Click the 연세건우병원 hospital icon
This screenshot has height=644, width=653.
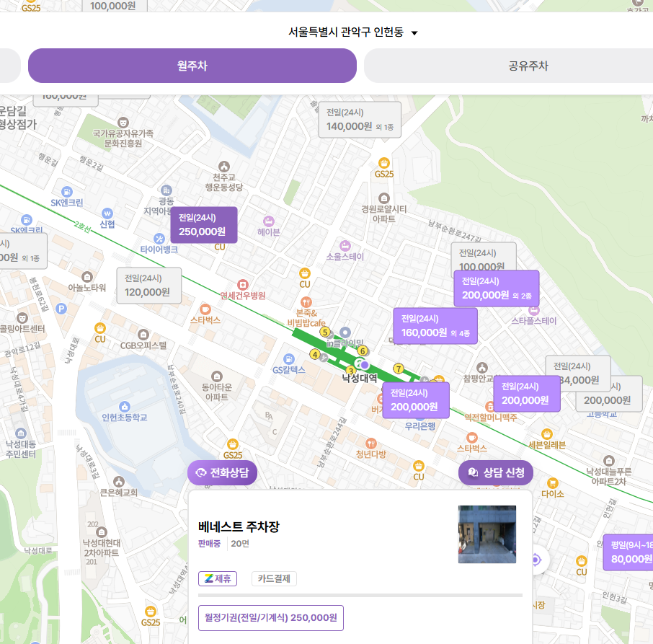[x=243, y=285]
